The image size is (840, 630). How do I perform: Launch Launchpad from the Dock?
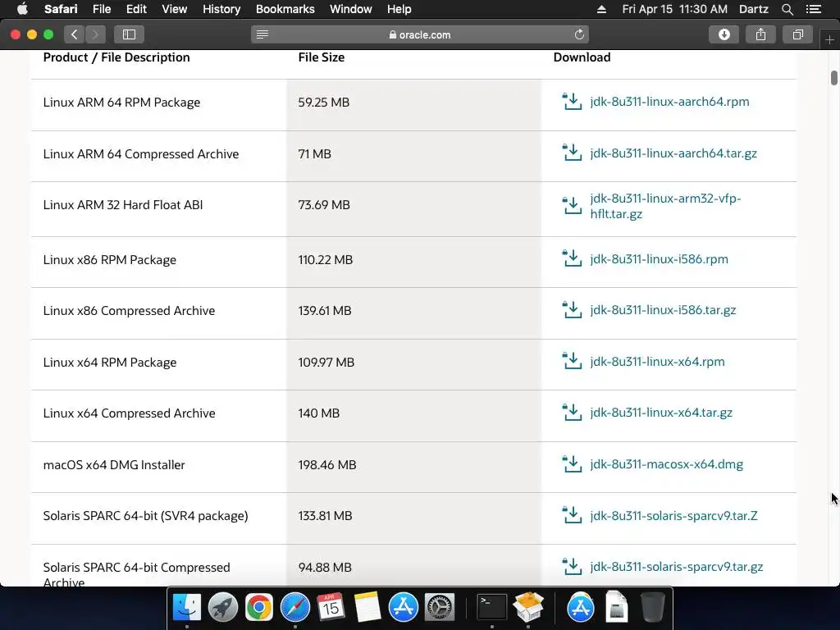point(223,607)
